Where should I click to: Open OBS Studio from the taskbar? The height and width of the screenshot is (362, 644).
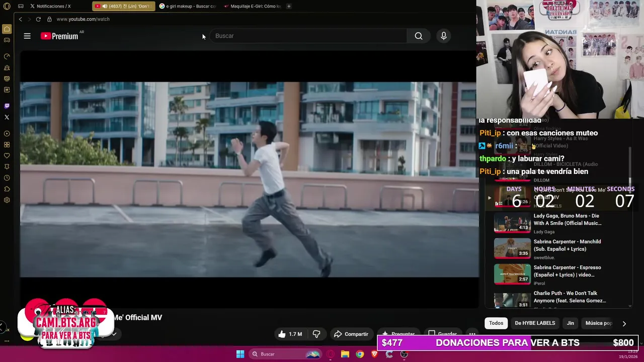point(404,354)
